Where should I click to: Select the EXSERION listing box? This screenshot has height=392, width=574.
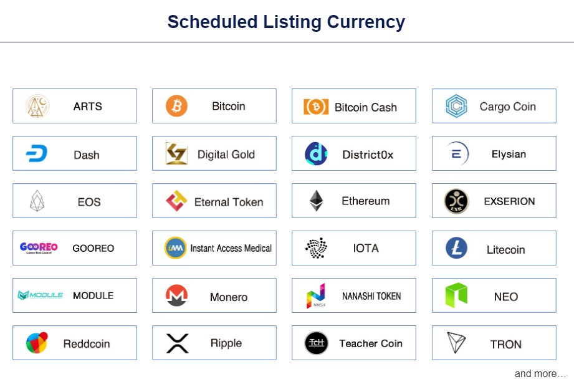click(494, 201)
